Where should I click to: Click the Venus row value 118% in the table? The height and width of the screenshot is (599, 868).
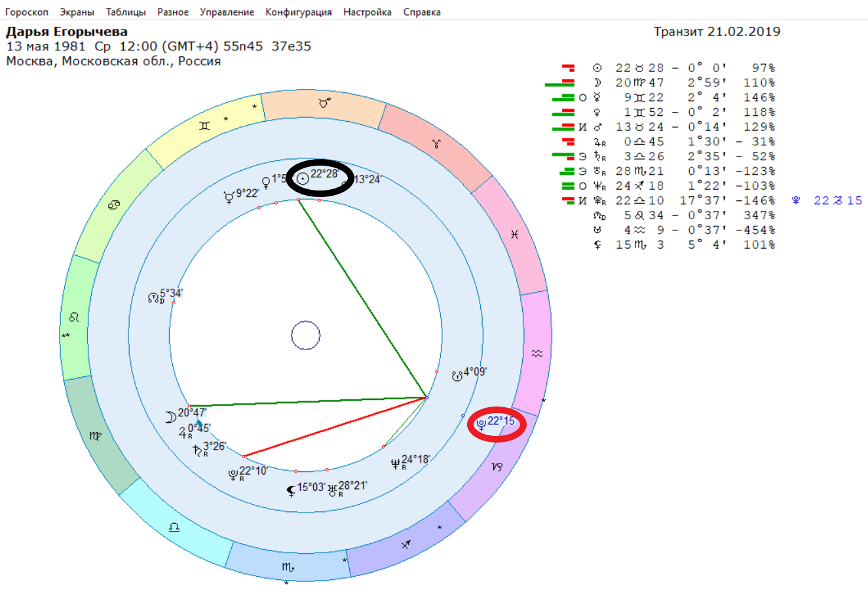(x=760, y=112)
